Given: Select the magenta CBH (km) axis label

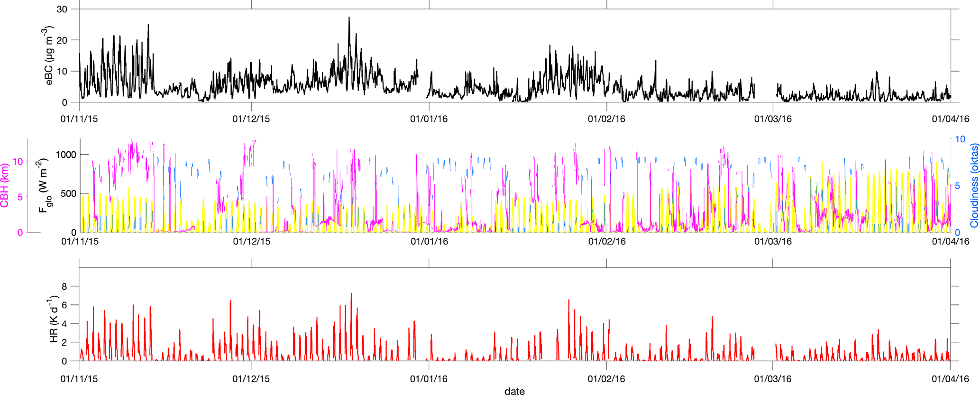Looking at the screenshot, I should coord(6,185).
